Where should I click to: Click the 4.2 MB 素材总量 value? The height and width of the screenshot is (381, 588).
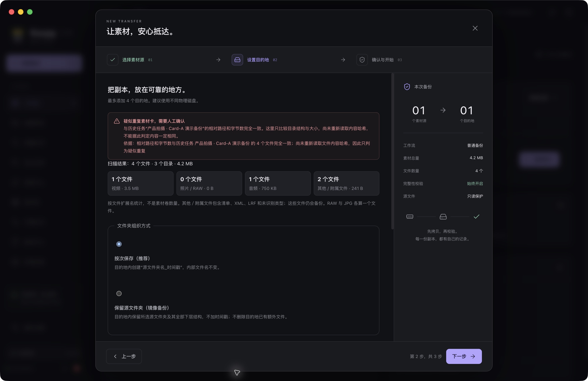click(x=476, y=158)
